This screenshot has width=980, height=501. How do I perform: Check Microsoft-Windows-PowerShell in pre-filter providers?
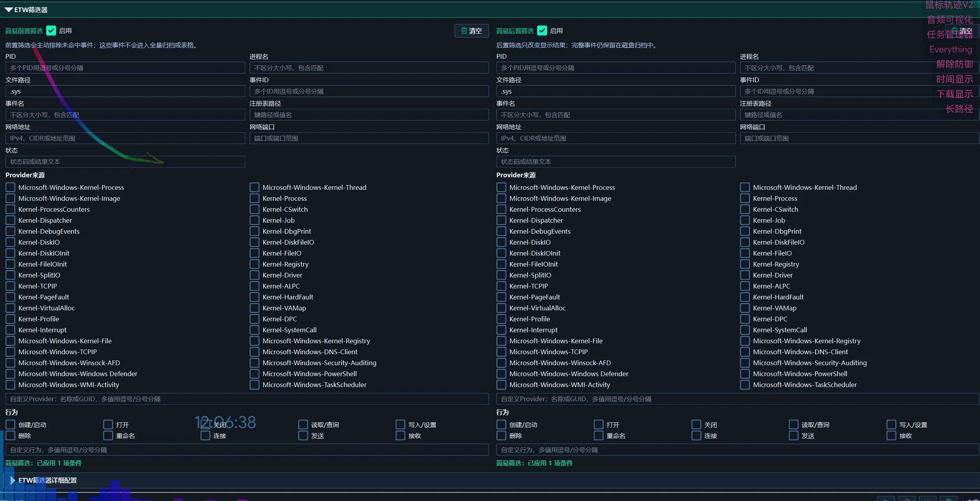pyautogui.click(x=255, y=374)
